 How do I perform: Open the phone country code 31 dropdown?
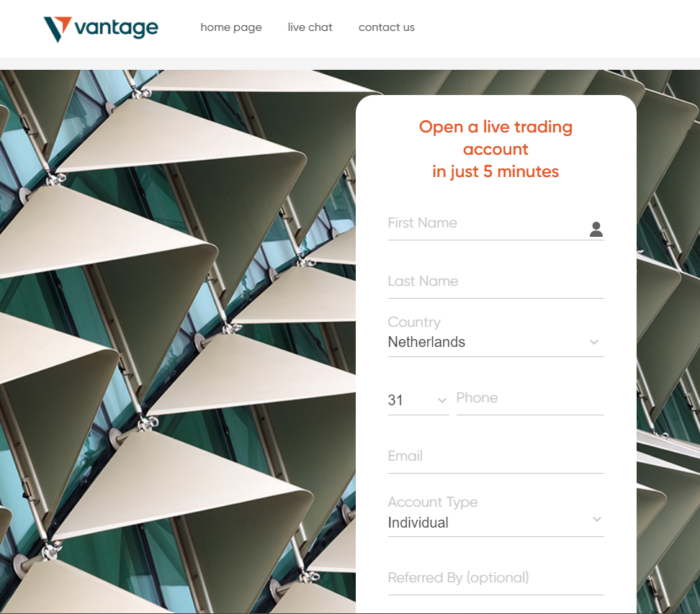[x=418, y=400]
